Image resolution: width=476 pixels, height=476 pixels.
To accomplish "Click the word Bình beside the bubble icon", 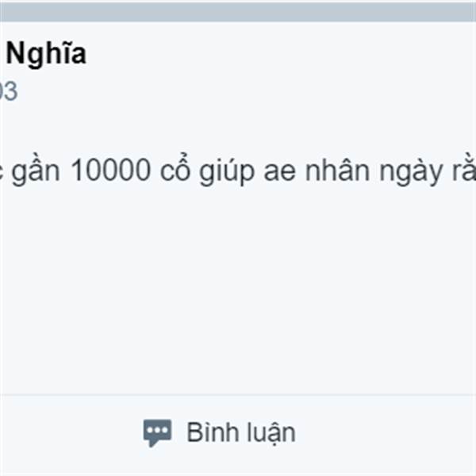I will 212,432.
